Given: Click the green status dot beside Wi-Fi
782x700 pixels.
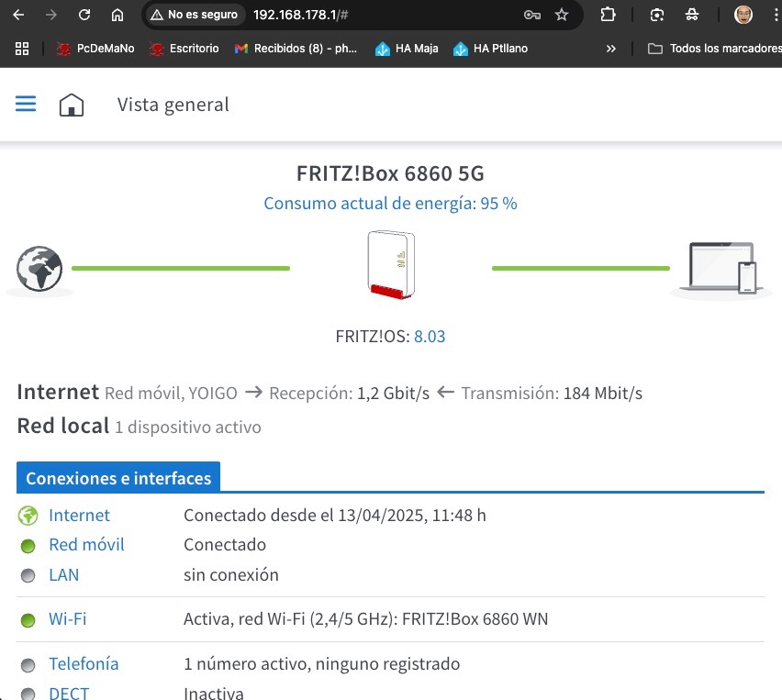Looking at the screenshot, I should (x=28, y=620).
